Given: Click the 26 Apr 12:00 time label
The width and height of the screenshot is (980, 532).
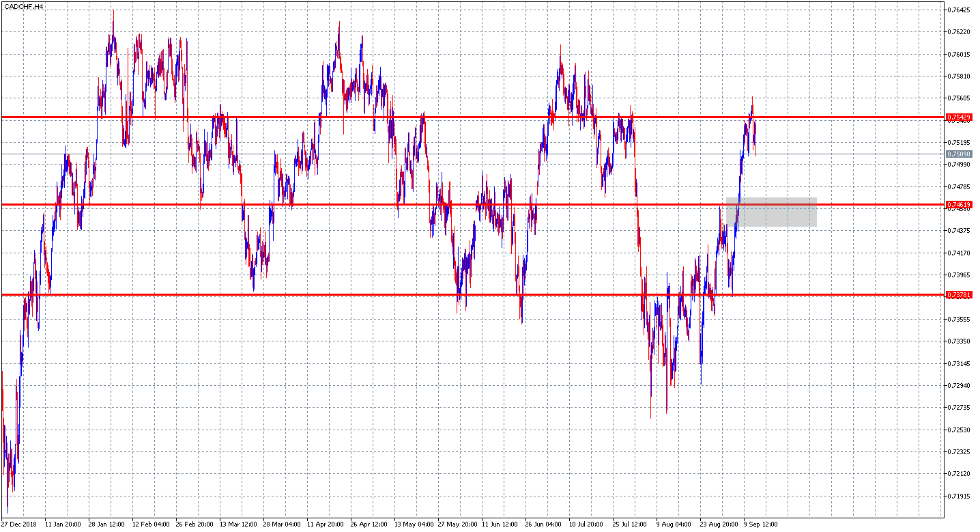Looking at the screenshot, I should click(x=369, y=525).
